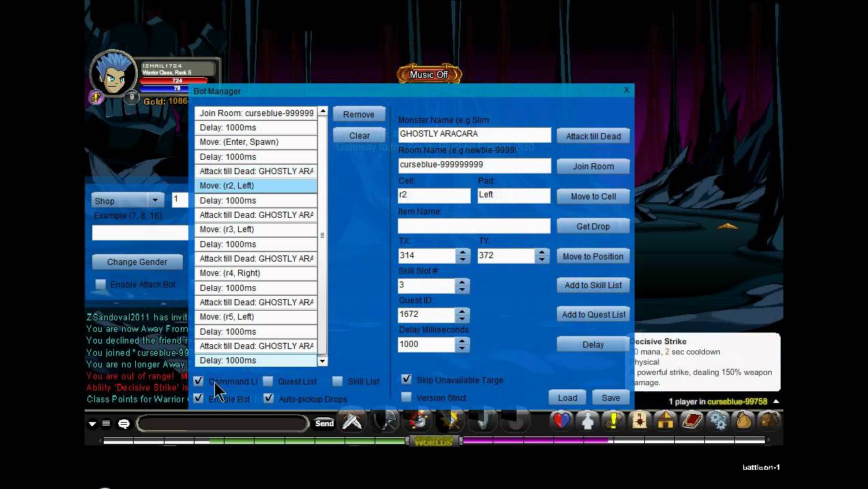Increase the TY value stepper

(542, 252)
